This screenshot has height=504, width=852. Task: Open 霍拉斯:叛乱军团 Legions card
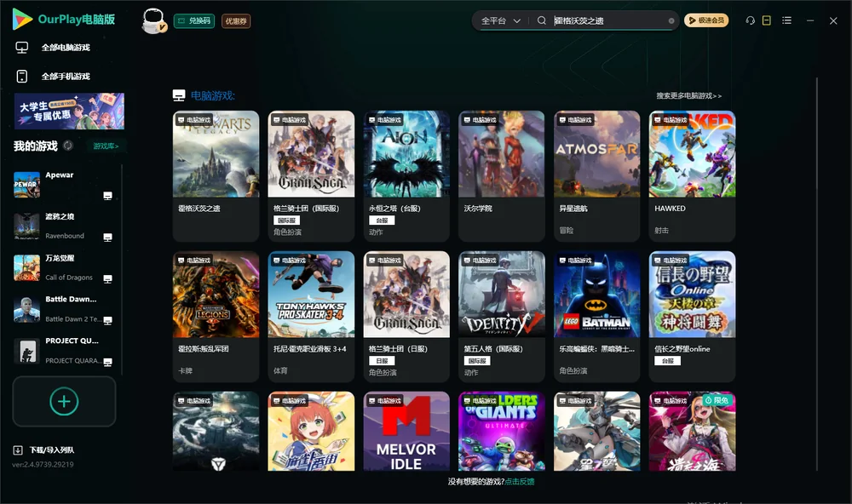tap(216, 316)
